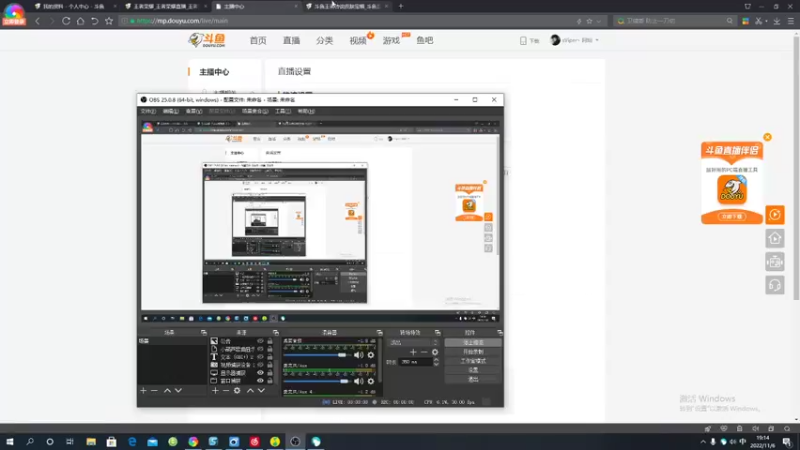This screenshot has width=800, height=450.
Task: Remove scene transition with minus icon
Action: tap(424, 352)
